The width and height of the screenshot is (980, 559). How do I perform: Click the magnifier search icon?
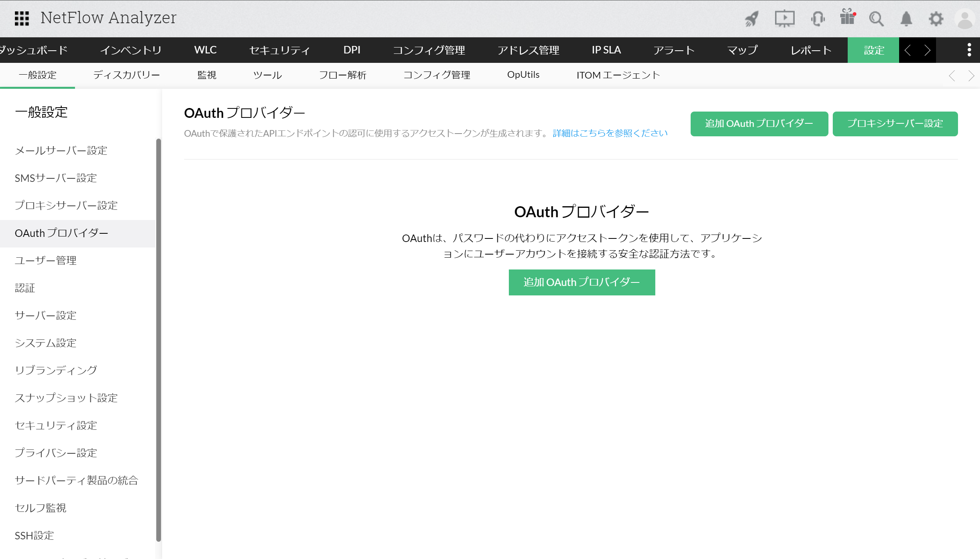pos(876,18)
